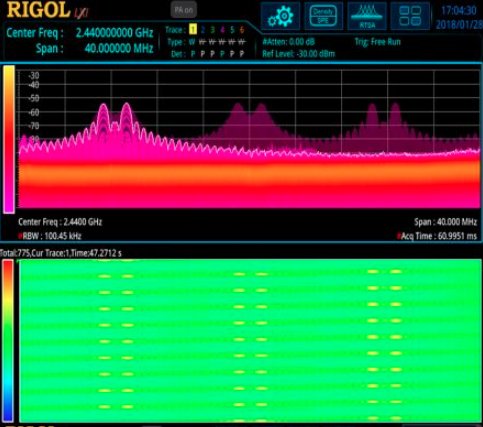Click the 17:04:30 clock time

pos(458,11)
